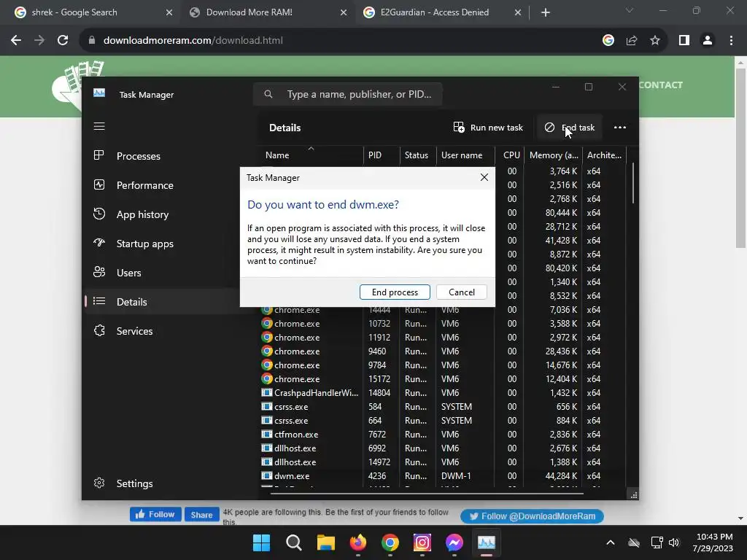Screen dimensions: 747x560
Task: Open the Task Manager hamburger navigation menu
Action: (99, 126)
